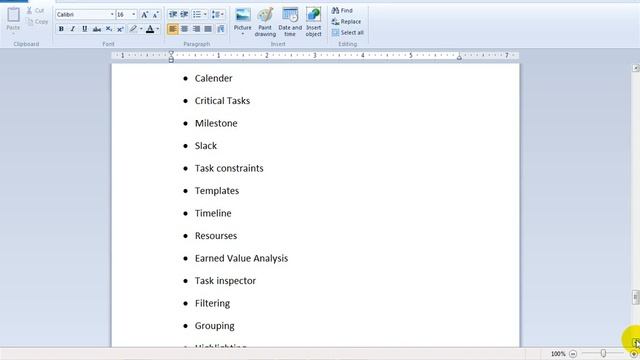Open the line spacing menu
Screen dimensions: 640x360
tap(218, 15)
